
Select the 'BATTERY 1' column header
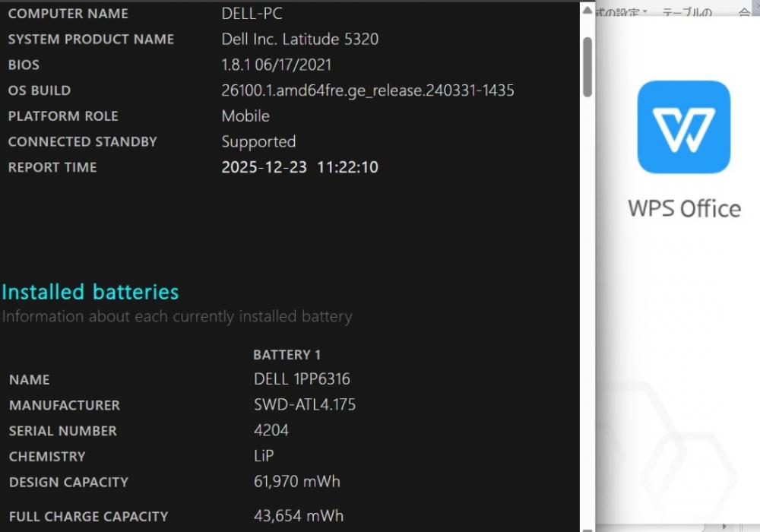pyautogui.click(x=287, y=355)
